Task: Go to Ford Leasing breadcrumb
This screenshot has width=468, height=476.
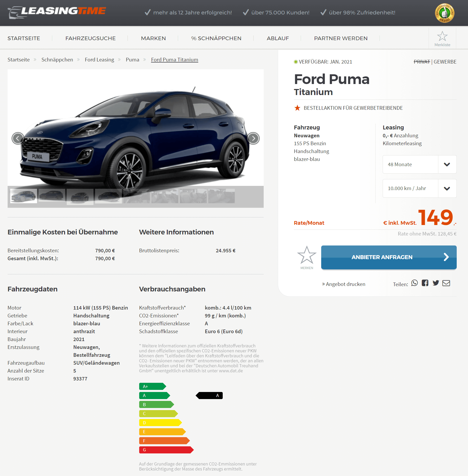Action: (x=99, y=60)
